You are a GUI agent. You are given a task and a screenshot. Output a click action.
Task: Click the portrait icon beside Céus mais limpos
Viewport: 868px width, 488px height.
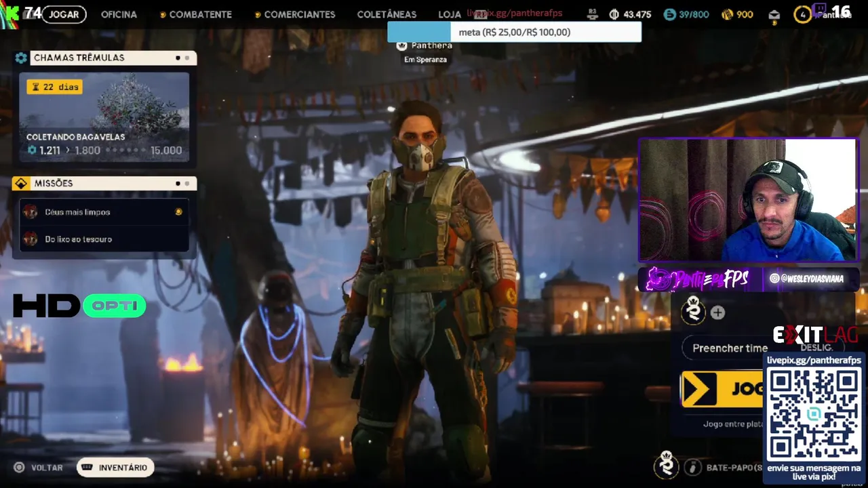coord(30,212)
